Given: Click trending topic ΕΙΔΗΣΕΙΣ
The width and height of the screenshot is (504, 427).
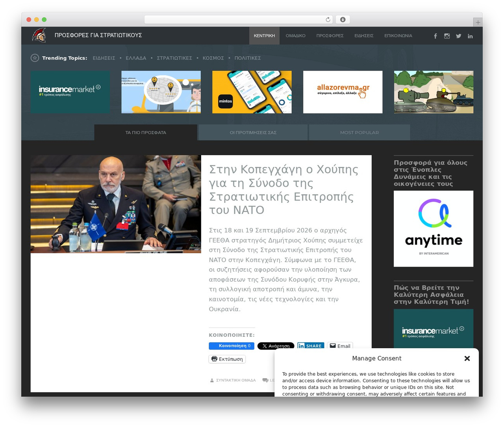Looking at the screenshot, I should [x=104, y=58].
